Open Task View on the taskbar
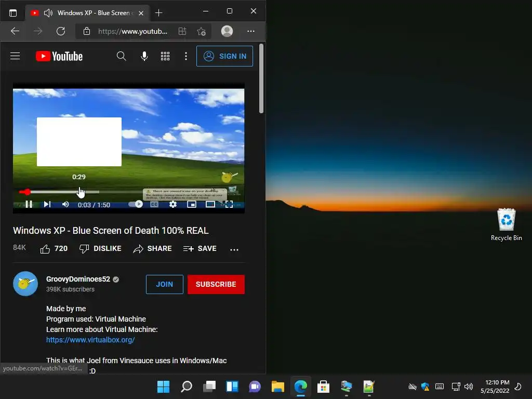Screen dimensions: 532x399 click(x=209, y=387)
